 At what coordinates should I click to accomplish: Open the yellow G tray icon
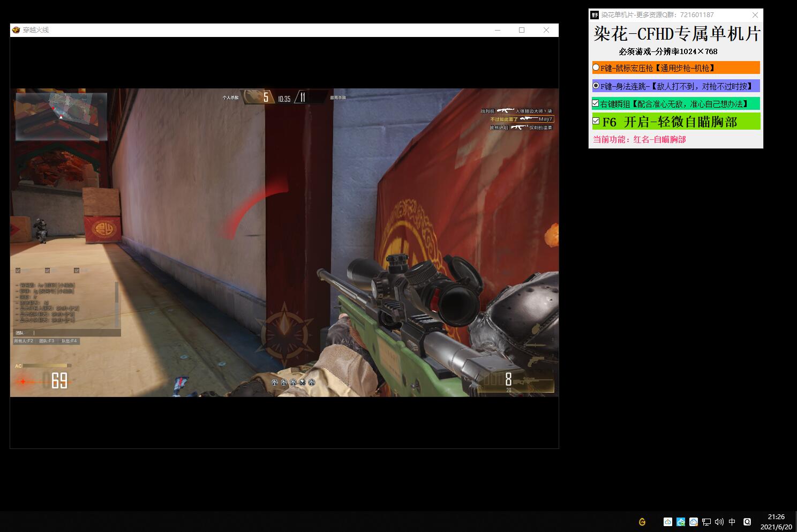click(x=642, y=522)
